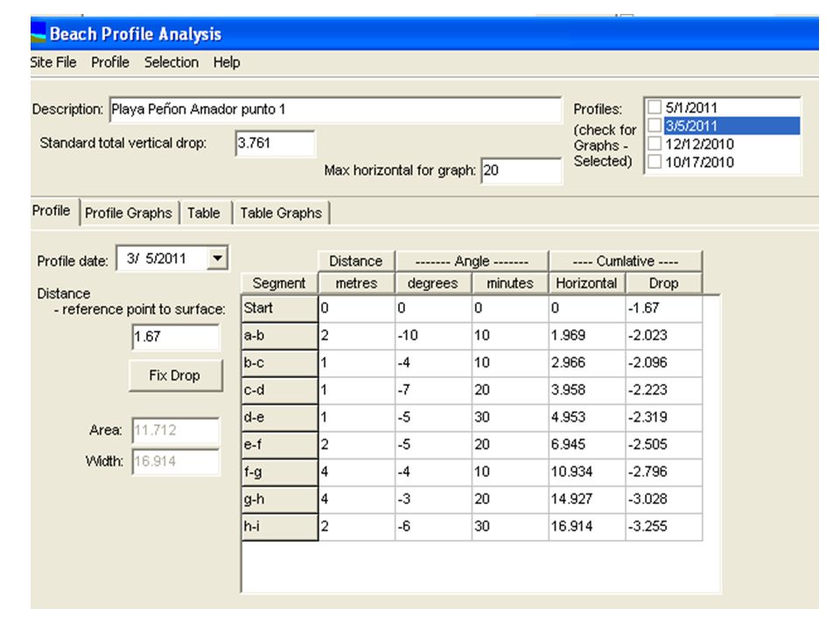The height and width of the screenshot is (630, 840).
Task: Click the Segment column header
Action: pos(279,283)
